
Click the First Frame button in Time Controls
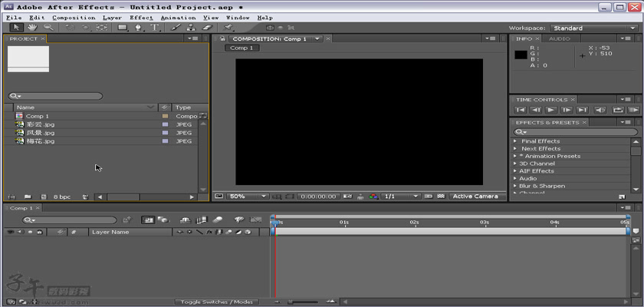pos(520,111)
